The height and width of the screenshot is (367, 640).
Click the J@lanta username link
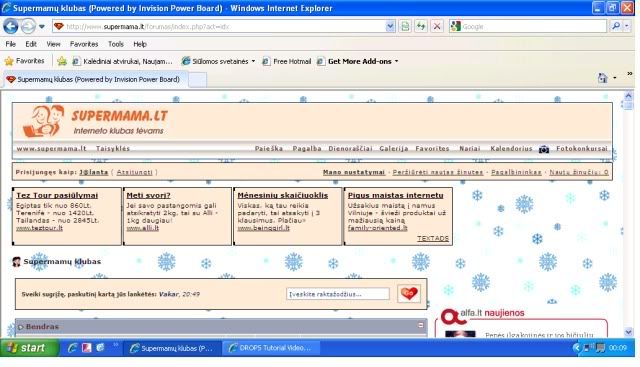pos(93,172)
